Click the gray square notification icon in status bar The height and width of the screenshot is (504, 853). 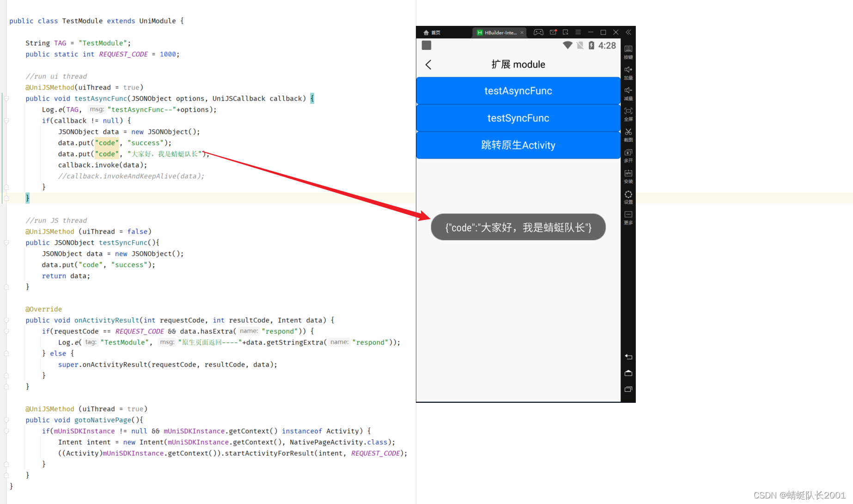pos(426,45)
